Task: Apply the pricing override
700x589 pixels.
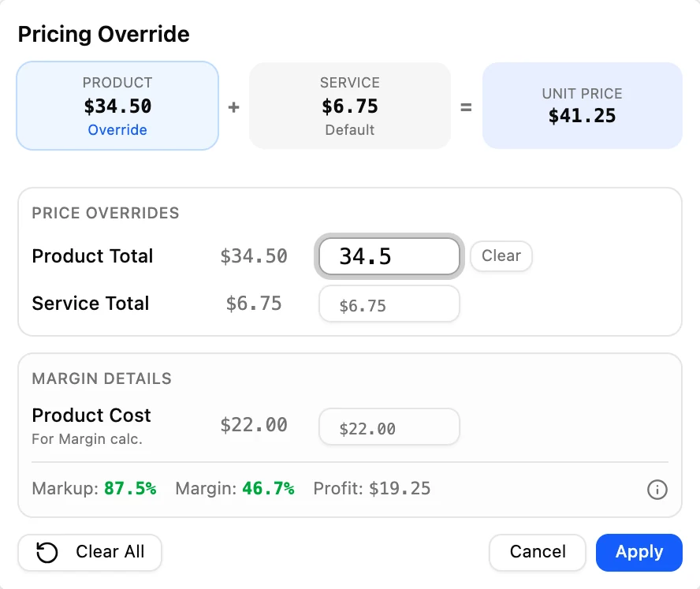Action: pyautogui.click(x=639, y=553)
